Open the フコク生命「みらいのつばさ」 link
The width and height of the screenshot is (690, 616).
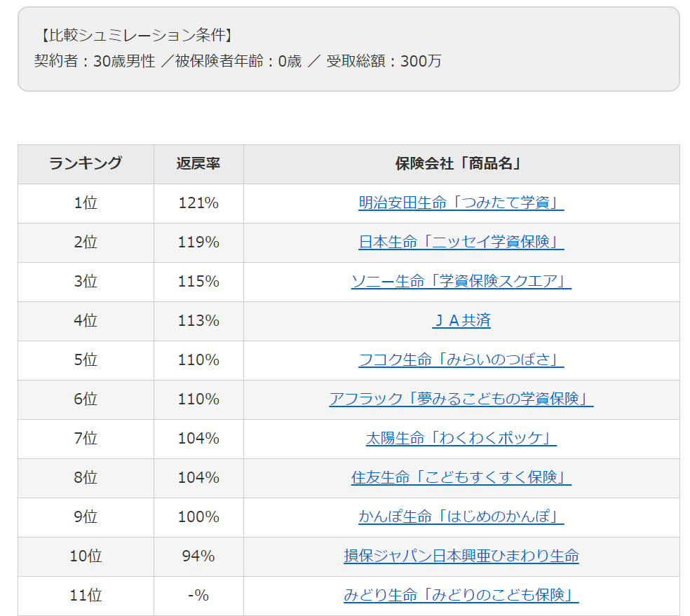(461, 360)
